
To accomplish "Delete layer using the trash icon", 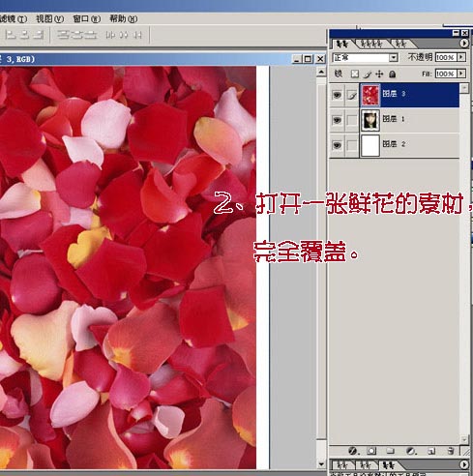I will [x=451, y=451].
